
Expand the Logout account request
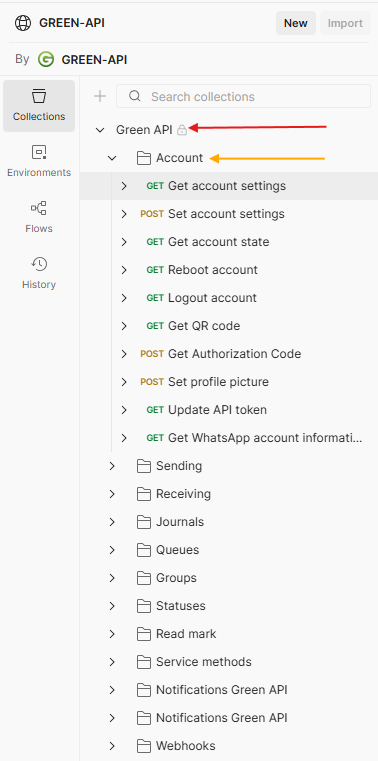124,298
